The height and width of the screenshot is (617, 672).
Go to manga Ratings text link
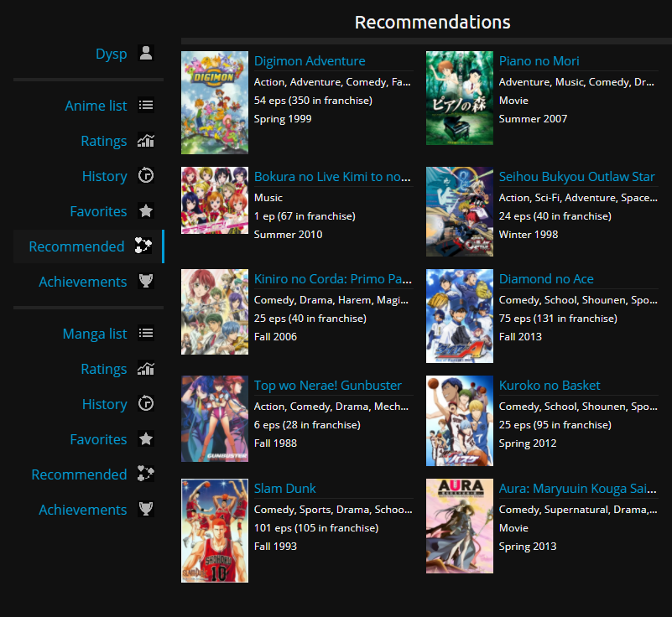click(104, 369)
